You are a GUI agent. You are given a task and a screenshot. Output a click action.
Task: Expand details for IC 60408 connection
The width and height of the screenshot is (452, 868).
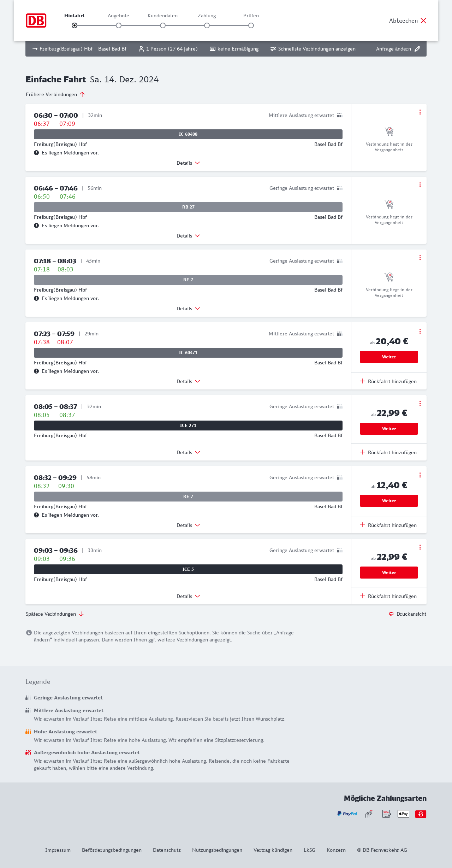(x=188, y=163)
